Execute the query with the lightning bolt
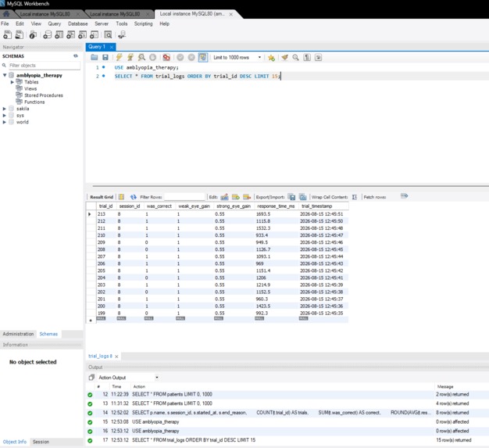This screenshot has width=489, height=448. point(120,57)
